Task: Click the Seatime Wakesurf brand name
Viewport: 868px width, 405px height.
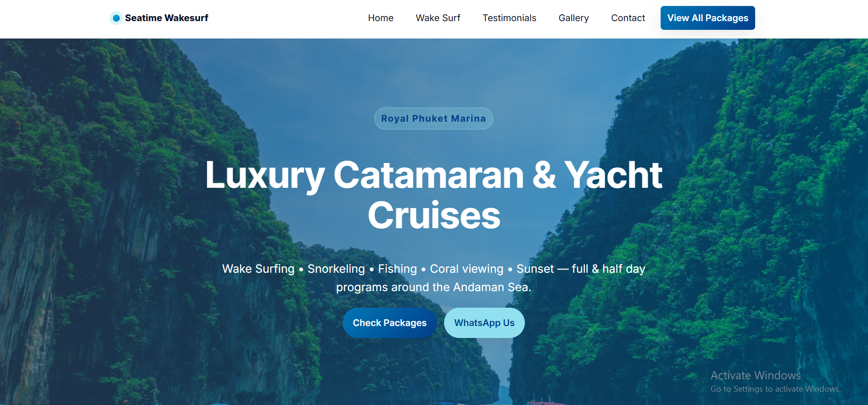Action: tap(167, 18)
